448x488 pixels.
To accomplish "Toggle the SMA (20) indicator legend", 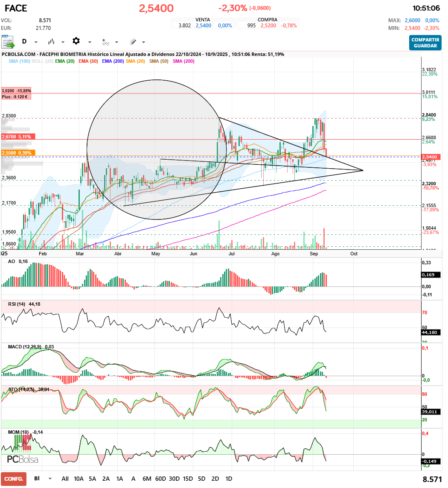I will pos(135,61).
